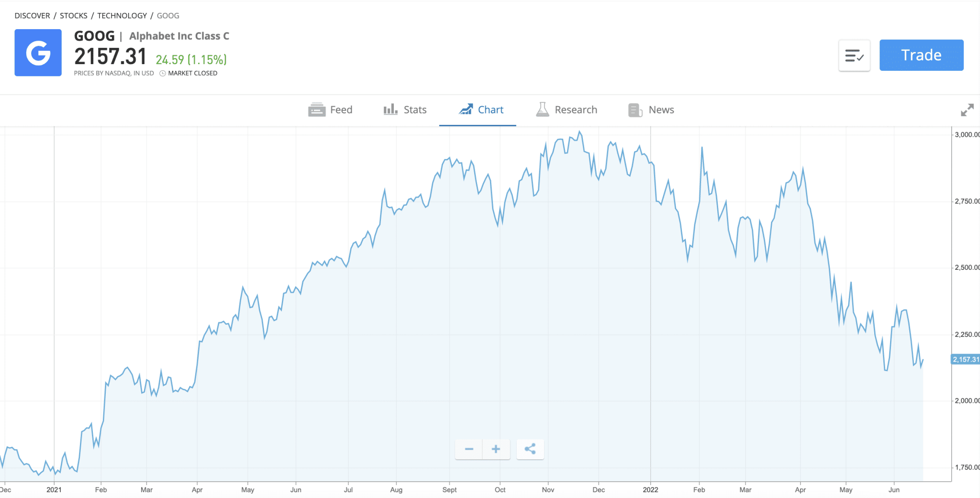Viewport: 980px width, 498px height.
Task: Click the Sept label on time axis
Action: pyautogui.click(x=449, y=490)
